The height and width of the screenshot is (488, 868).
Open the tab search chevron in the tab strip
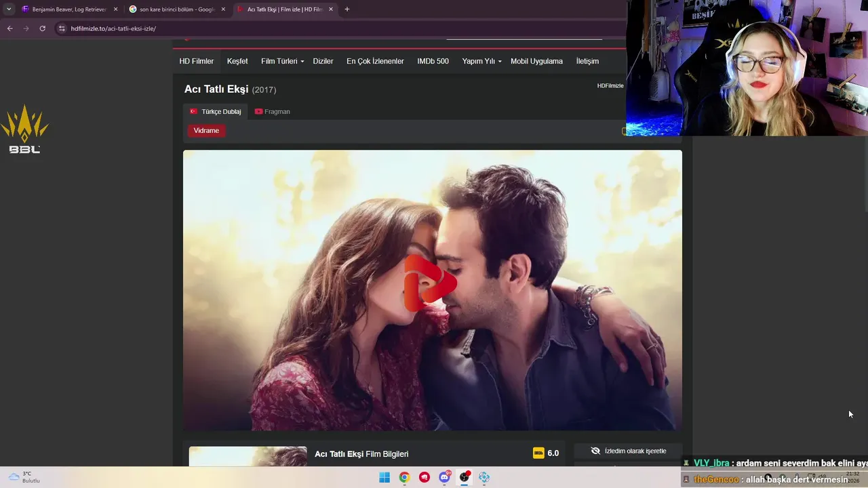click(x=9, y=9)
